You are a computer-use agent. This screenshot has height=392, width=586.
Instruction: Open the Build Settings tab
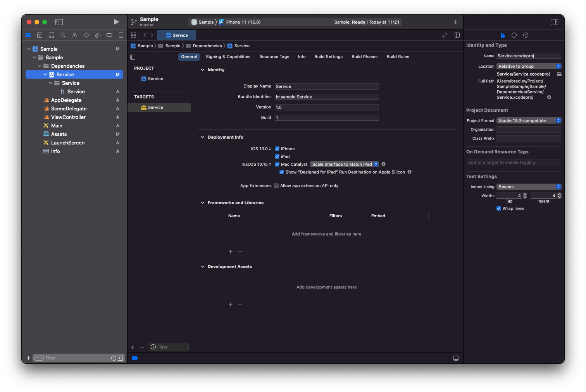point(328,57)
